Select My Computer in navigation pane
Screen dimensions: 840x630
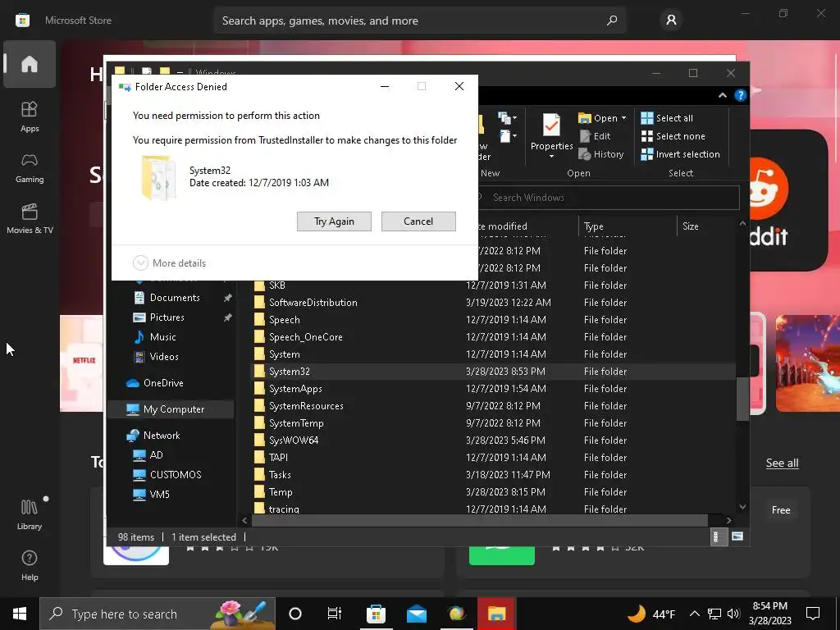[x=171, y=409]
